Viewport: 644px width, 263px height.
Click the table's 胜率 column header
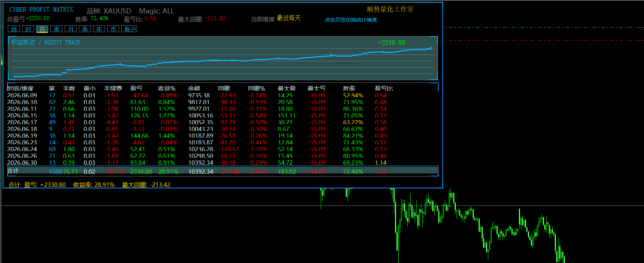(349, 88)
